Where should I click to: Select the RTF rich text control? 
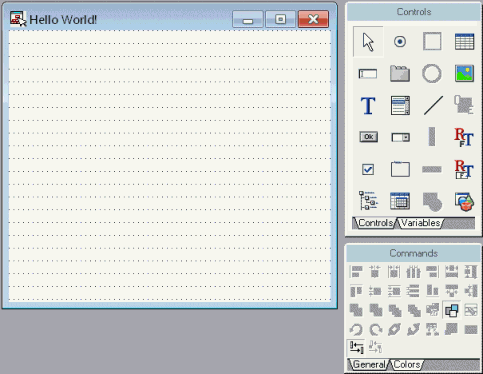coord(464,137)
